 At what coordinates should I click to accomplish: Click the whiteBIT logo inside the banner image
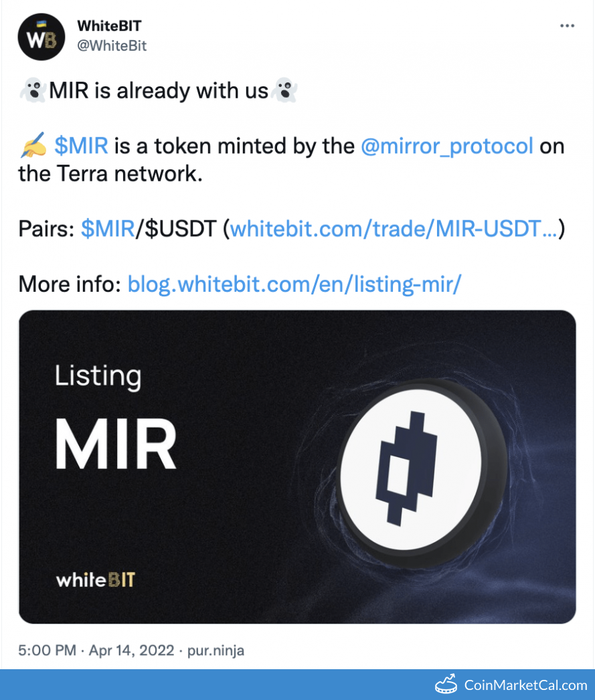(96, 580)
